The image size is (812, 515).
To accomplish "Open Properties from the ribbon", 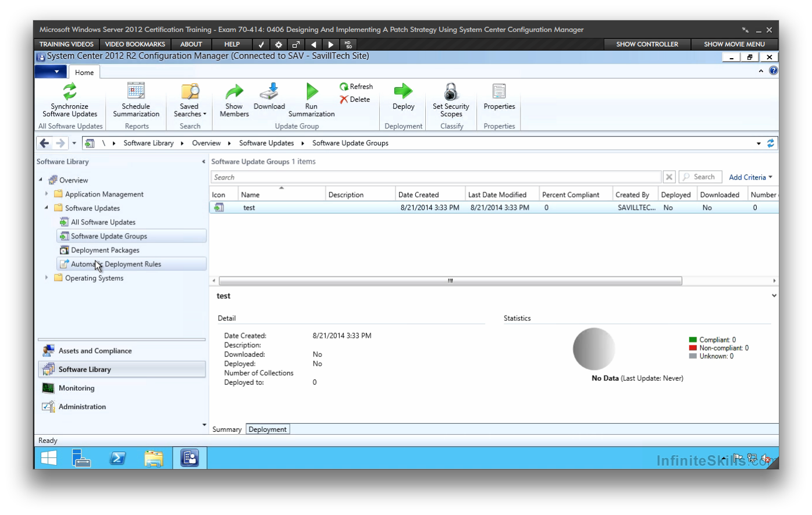I will [499, 96].
